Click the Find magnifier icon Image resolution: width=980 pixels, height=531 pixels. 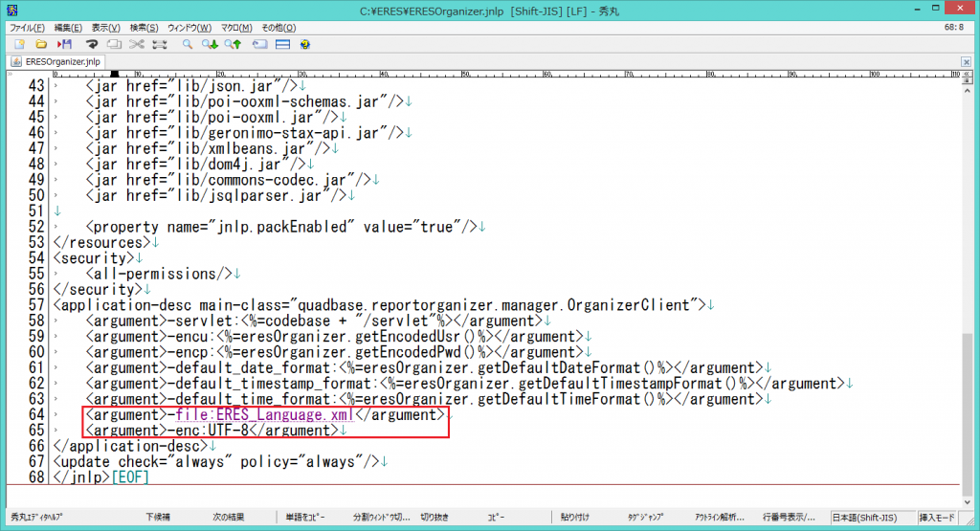[188, 44]
